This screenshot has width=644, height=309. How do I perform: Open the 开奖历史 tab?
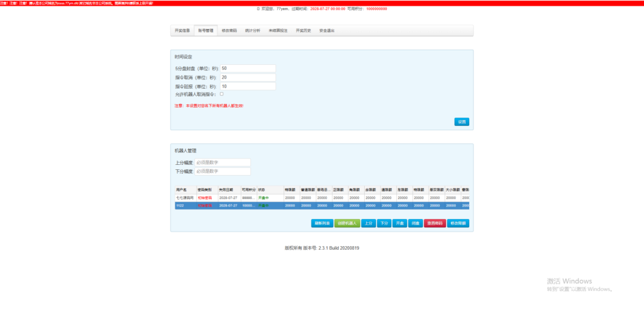tap(304, 31)
